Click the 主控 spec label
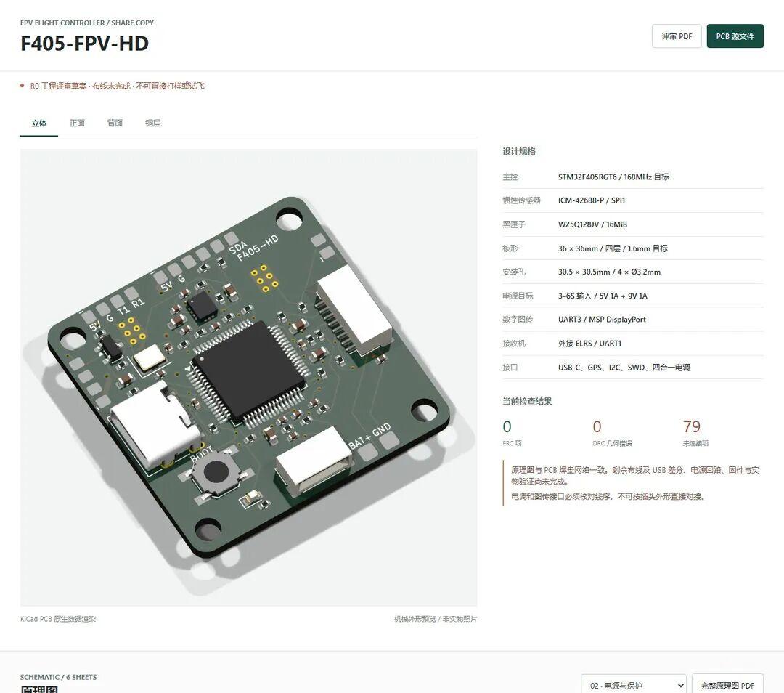Viewport: 784px width, 693px height. 510,177
